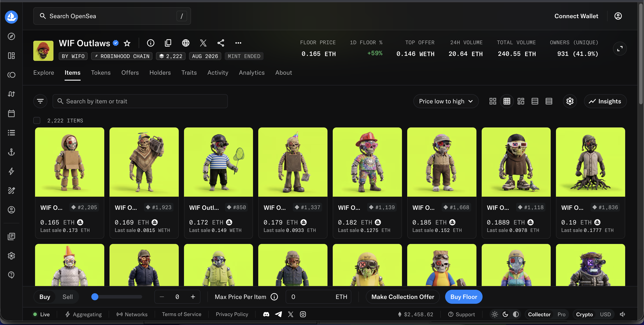Click the Buy Floor button
The width and height of the screenshot is (644, 325).
point(464,297)
